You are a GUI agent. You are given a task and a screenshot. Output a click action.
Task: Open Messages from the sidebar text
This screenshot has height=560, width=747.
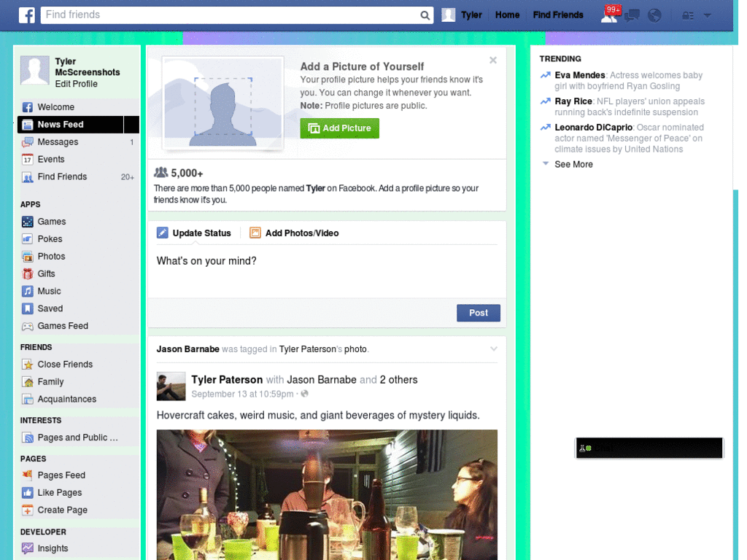tap(58, 142)
